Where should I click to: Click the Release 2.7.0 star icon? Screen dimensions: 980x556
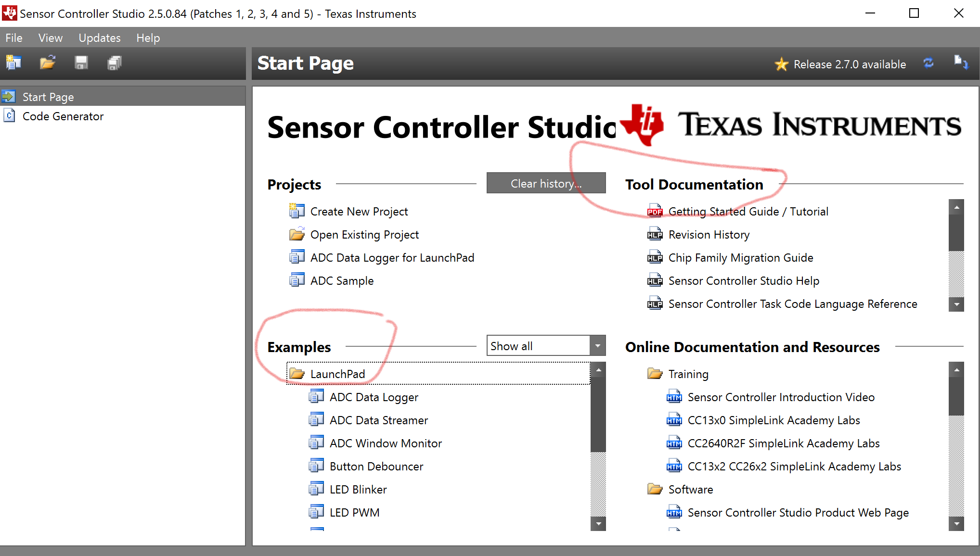781,64
